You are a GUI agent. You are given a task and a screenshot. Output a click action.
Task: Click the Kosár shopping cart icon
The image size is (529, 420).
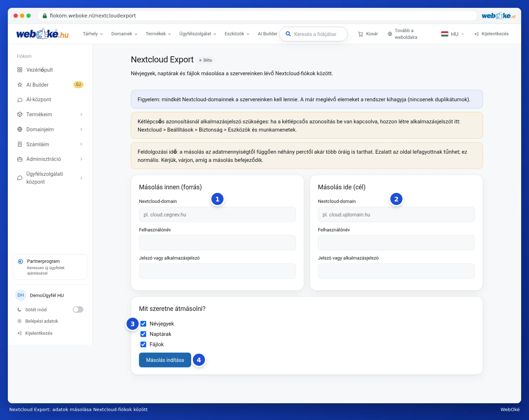360,34
